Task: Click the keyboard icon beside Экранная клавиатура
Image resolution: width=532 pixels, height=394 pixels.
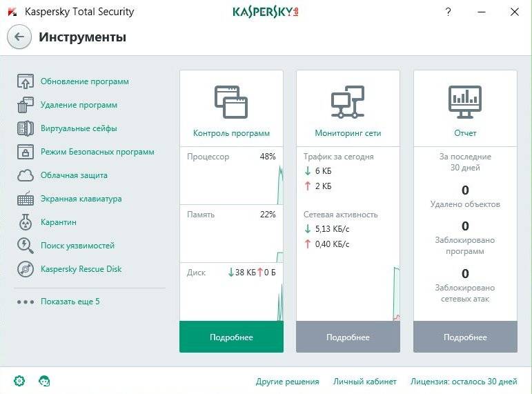Action: pos(26,199)
